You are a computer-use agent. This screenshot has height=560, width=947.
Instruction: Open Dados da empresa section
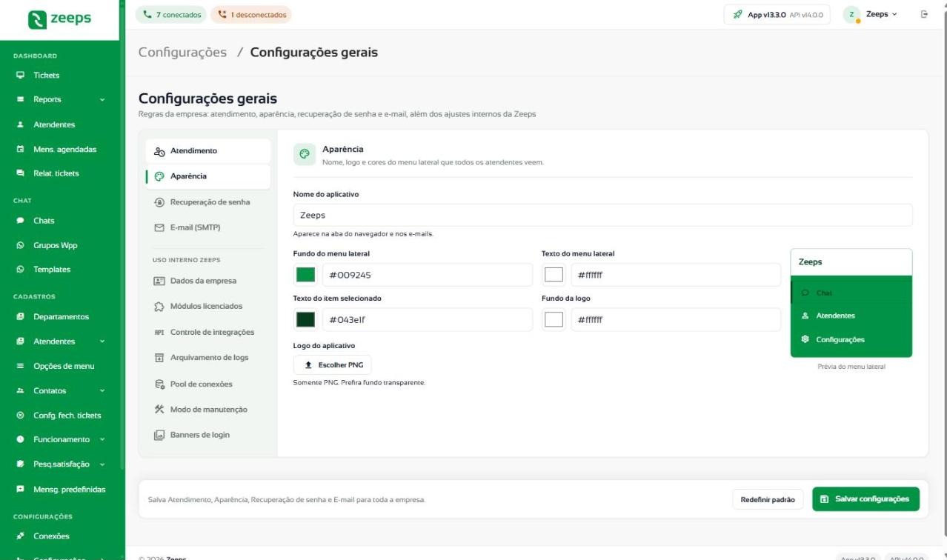(208, 281)
